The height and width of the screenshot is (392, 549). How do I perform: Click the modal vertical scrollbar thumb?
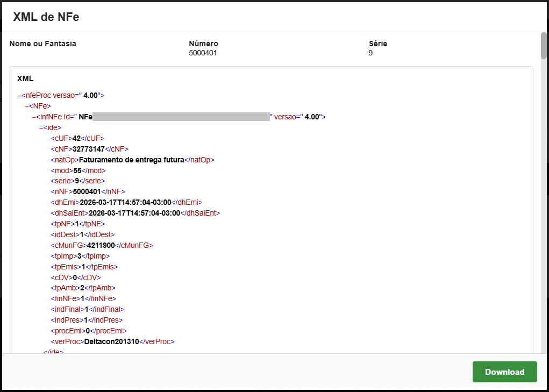(544, 46)
